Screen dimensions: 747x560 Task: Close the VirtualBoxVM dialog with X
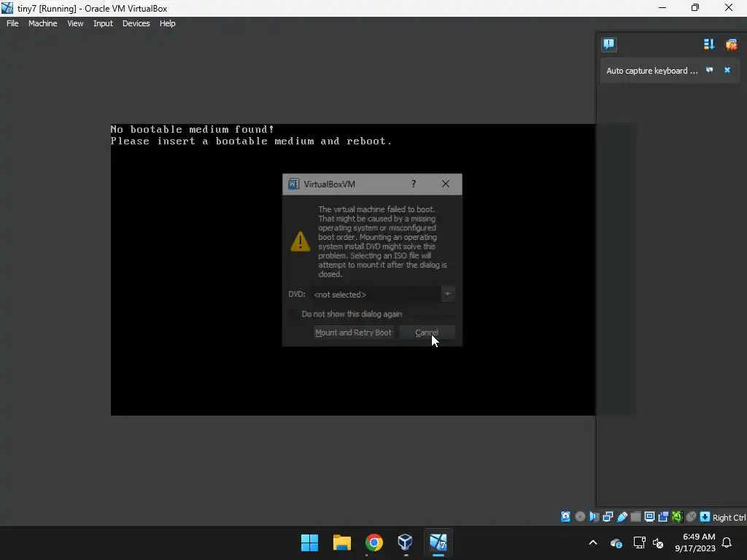coord(446,184)
